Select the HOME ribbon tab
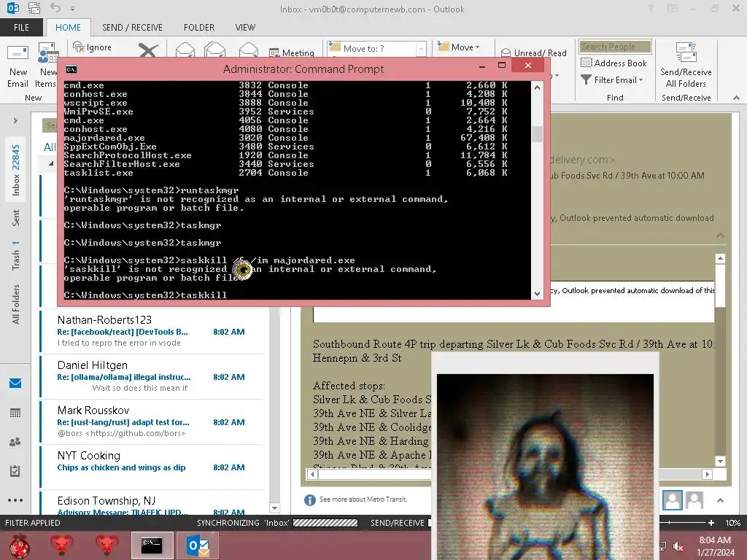 [68, 28]
